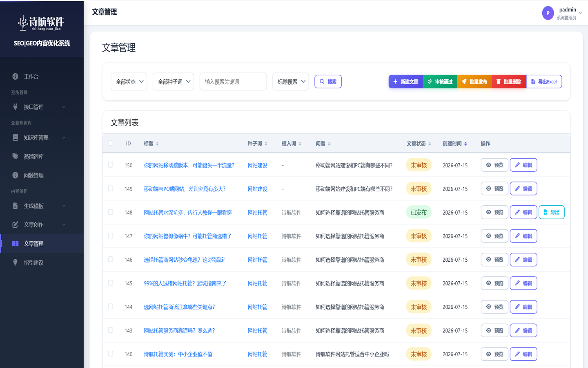Screen dimensions: 588x368
Task: Click the 指引建议 lightbulb icon
Action: point(15,262)
